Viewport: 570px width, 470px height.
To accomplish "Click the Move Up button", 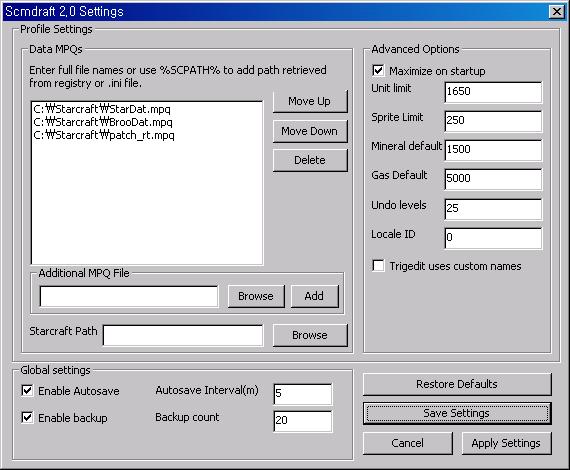I will click(x=310, y=101).
